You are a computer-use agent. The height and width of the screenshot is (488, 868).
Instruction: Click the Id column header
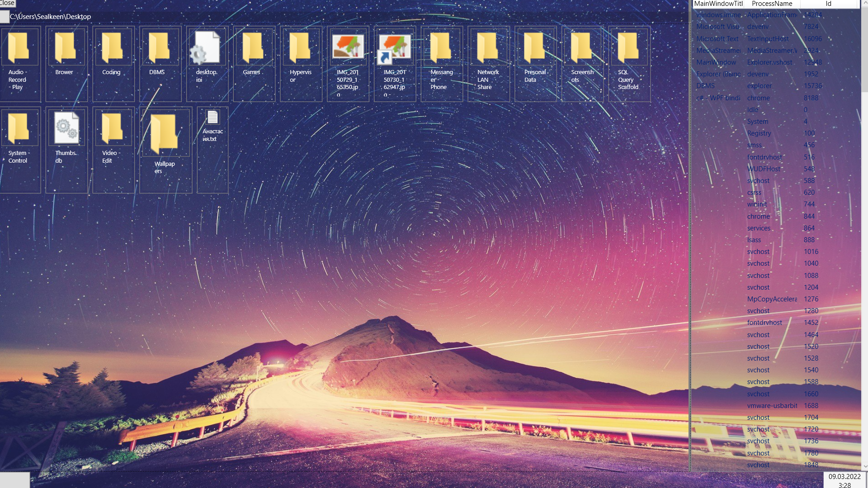[x=828, y=4]
